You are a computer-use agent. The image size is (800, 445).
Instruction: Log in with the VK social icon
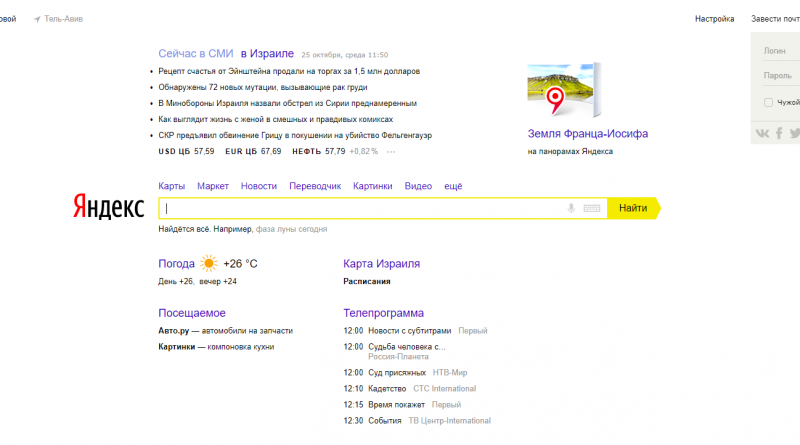click(x=762, y=133)
